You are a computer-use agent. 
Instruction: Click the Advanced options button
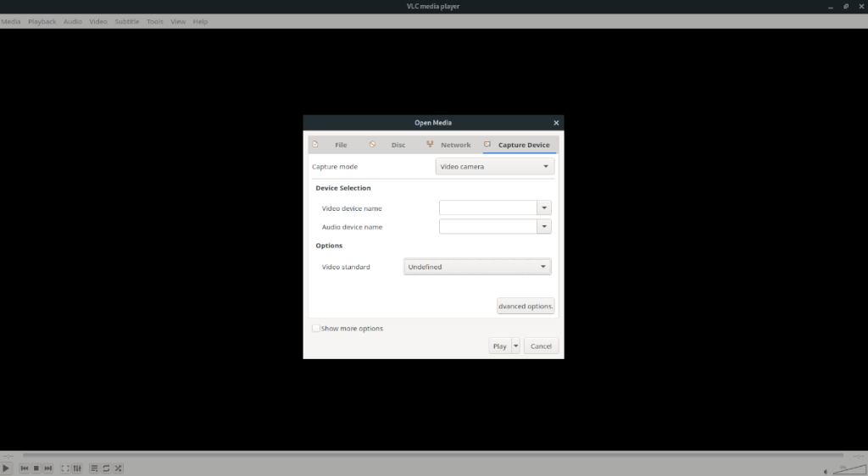(526, 306)
